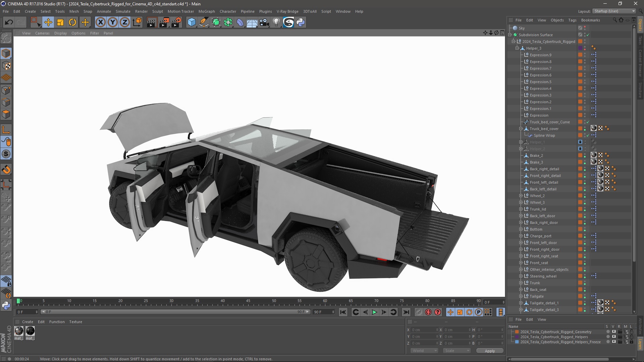644x362 pixels.
Task: Expand the Wheel_2 tree node
Action: coord(521,196)
